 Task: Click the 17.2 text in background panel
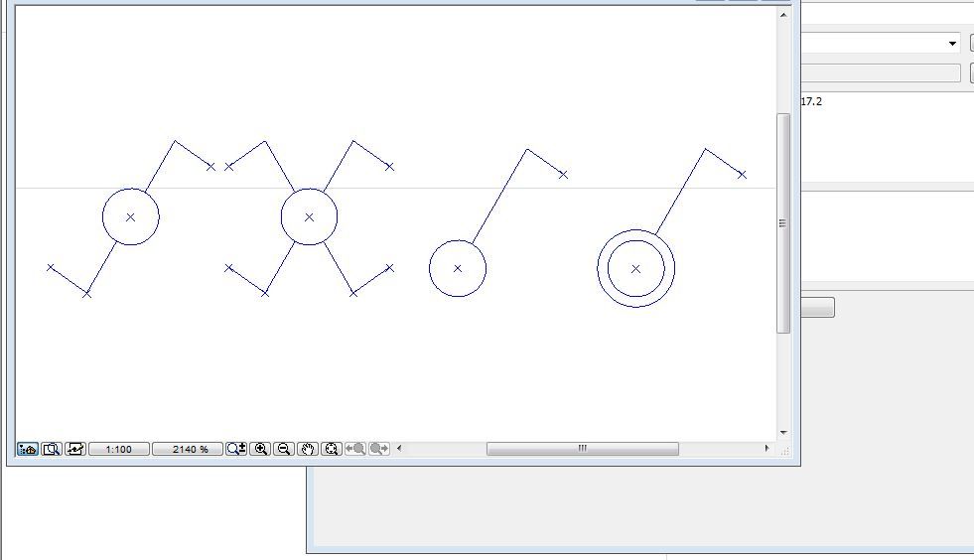tap(811, 101)
